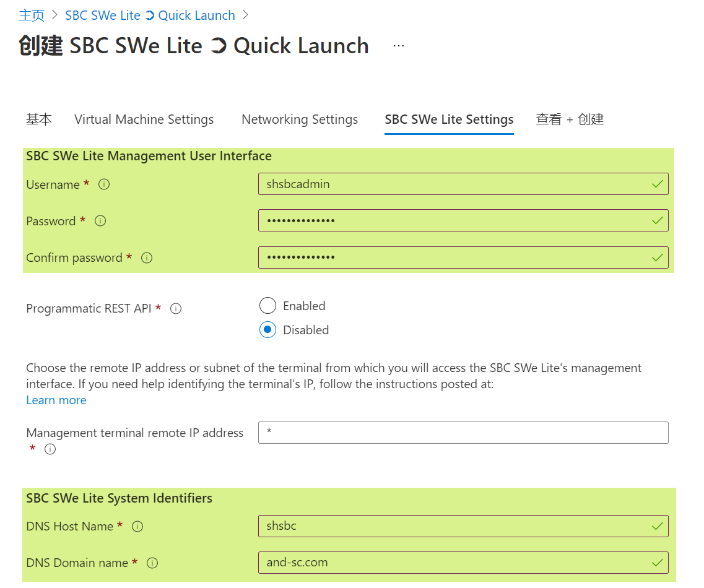Switch to SBC SWe Lite Settings tab
The height and width of the screenshot is (588, 704).
[449, 119]
